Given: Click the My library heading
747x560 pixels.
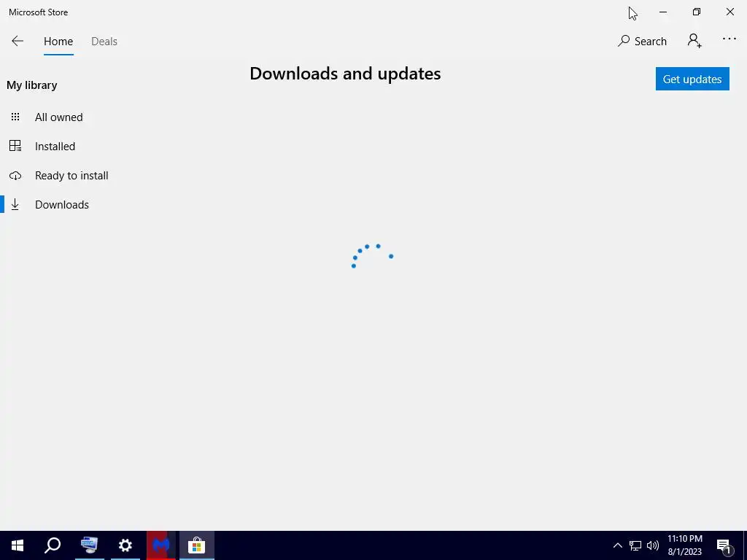Looking at the screenshot, I should (x=32, y=85).
